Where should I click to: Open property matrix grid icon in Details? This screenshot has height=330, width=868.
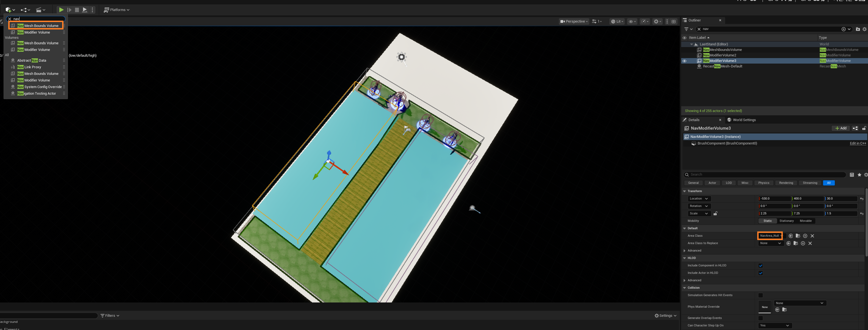(852, 175)
